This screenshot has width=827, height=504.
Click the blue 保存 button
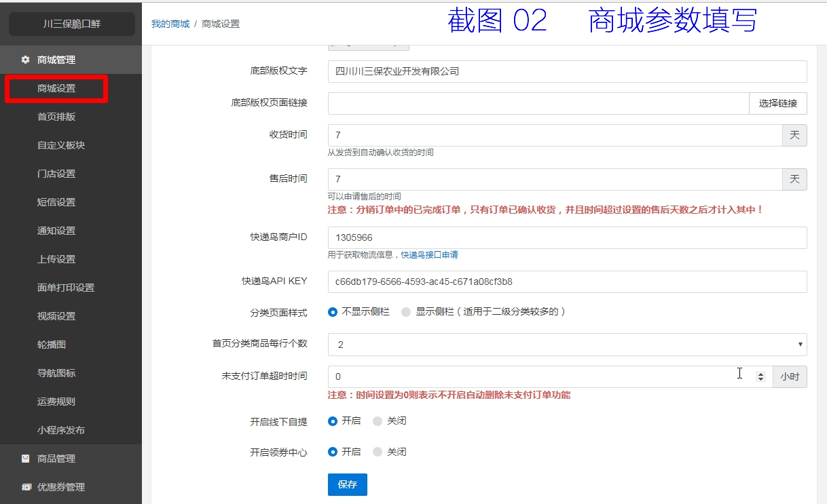pyautogui.click(x=348, y=484)
